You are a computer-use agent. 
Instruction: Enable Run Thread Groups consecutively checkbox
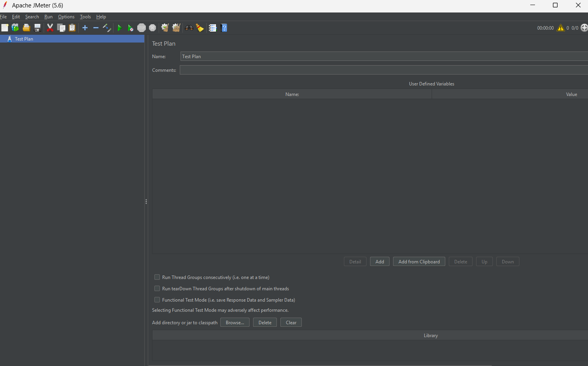point(157,277)
